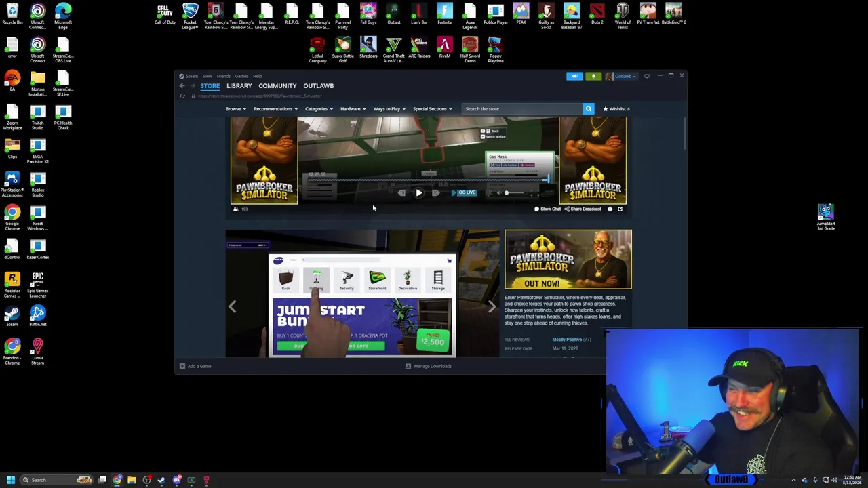
Task: Open File Explorer from the taskbar
Action: [132, 480]
